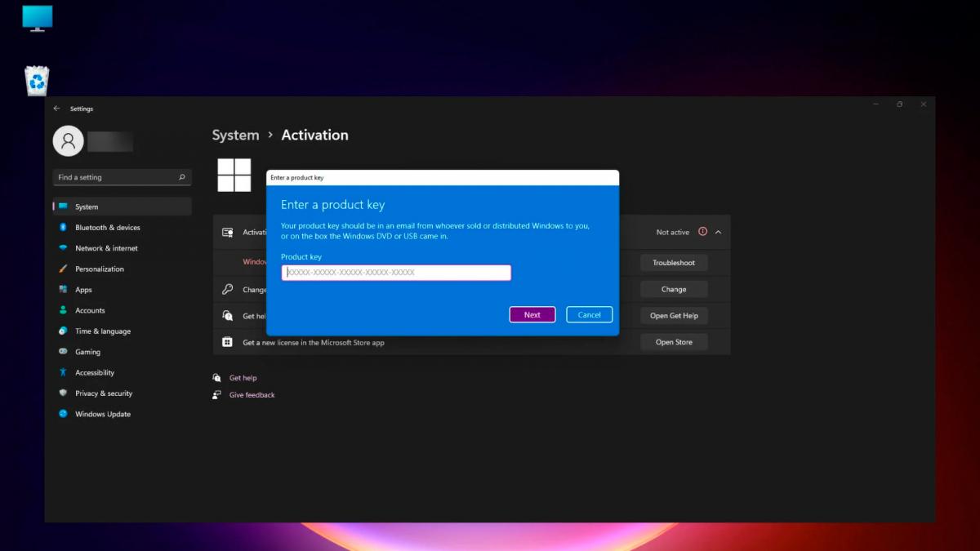Image resolution: width=980 pixels, height=551 pixels.
Task: Click the Microsoft Store row icon
Action: click(228, 342)
